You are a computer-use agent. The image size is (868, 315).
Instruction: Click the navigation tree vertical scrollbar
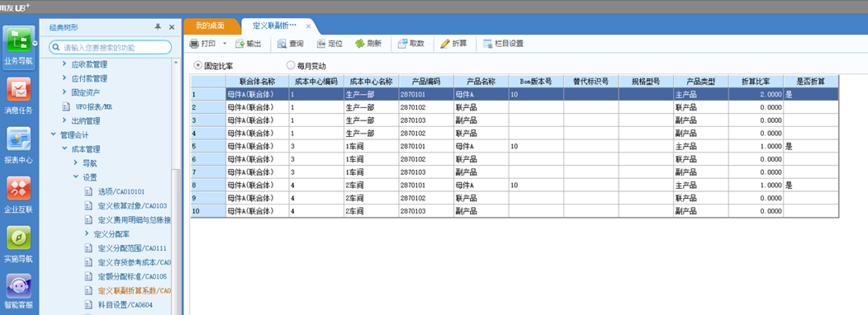[x=176, y=243]
